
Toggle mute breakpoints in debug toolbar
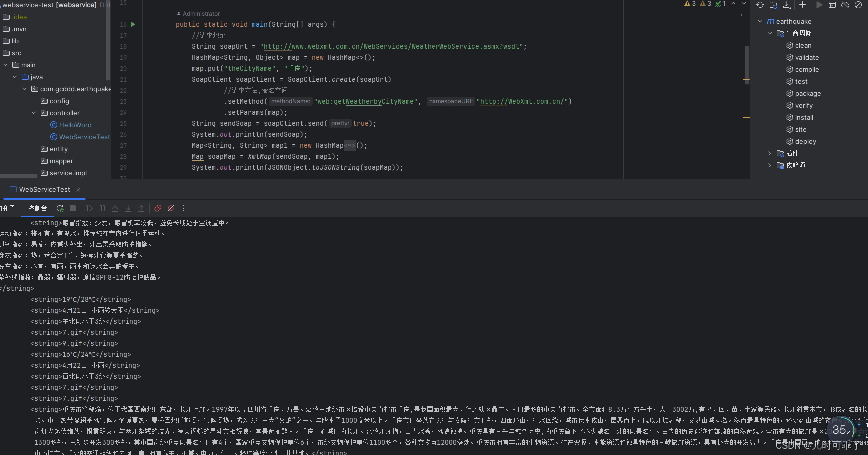tap(171, 208)
